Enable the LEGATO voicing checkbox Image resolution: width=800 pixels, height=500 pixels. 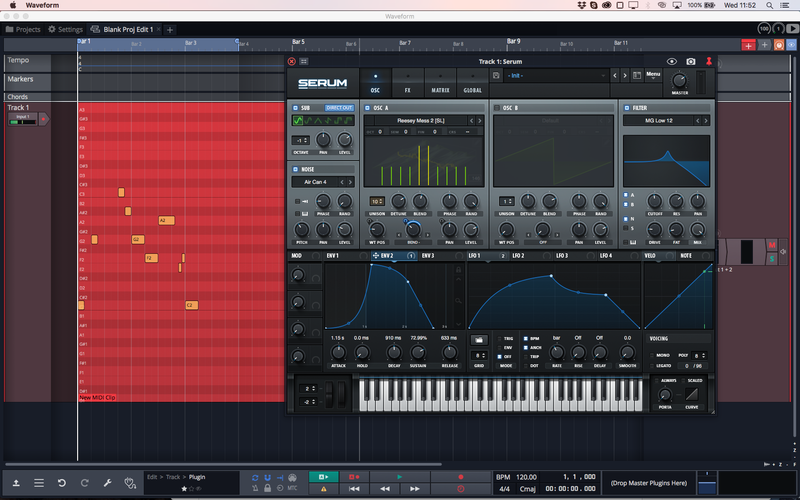(652, 366)
